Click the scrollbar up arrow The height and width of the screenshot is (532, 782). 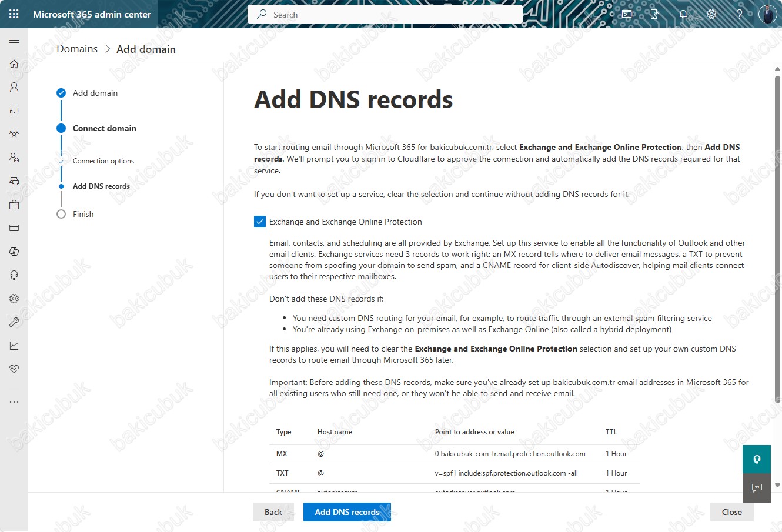777,70
